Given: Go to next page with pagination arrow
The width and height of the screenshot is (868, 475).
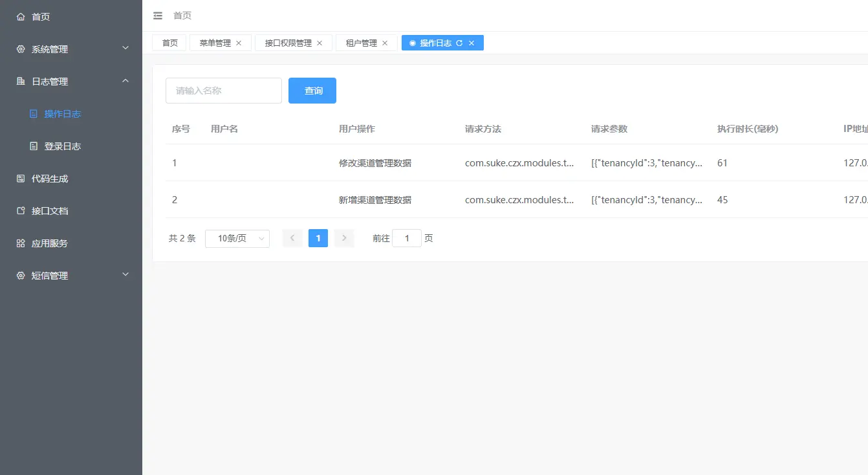Looking at the screenshot, I should click(343, 238).
